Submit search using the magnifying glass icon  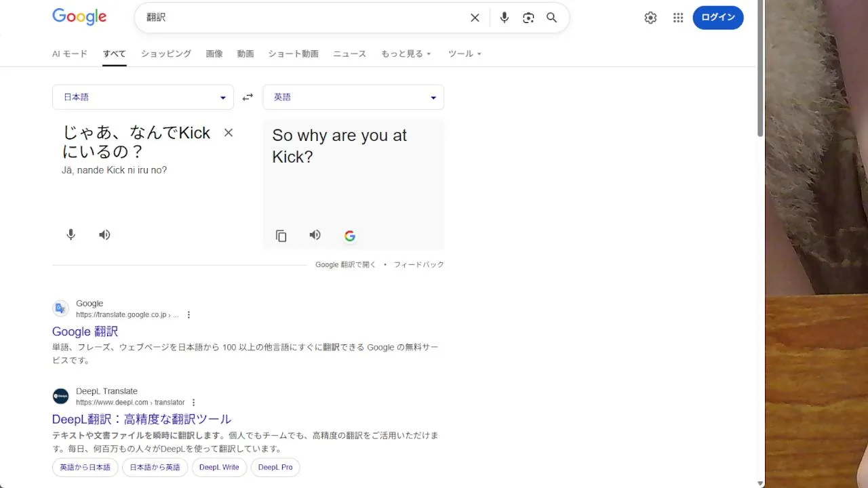click(552, 18)
